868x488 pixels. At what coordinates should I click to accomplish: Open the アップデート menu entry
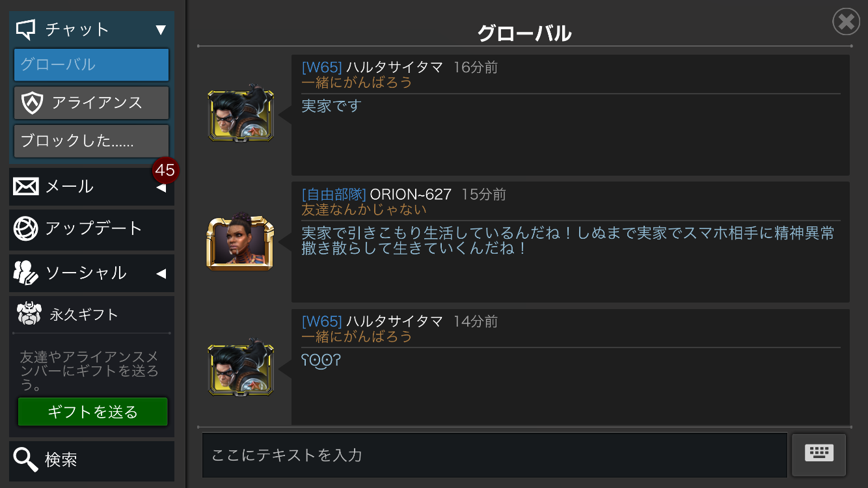[x=92, y=230]
